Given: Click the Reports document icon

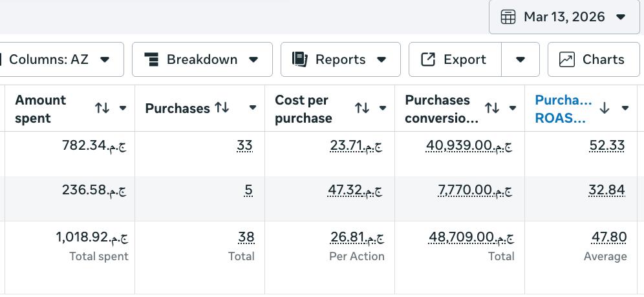Looking at the screenshot, I should pos(300,59).
